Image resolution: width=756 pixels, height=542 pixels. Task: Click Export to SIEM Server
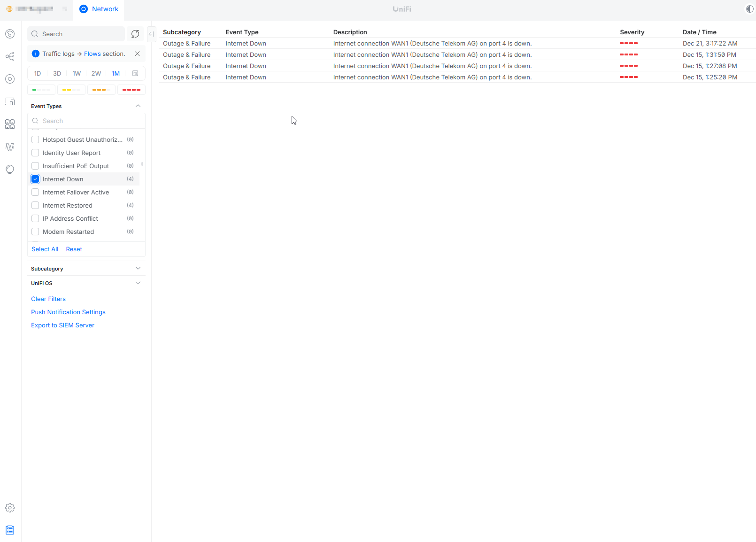63,325
